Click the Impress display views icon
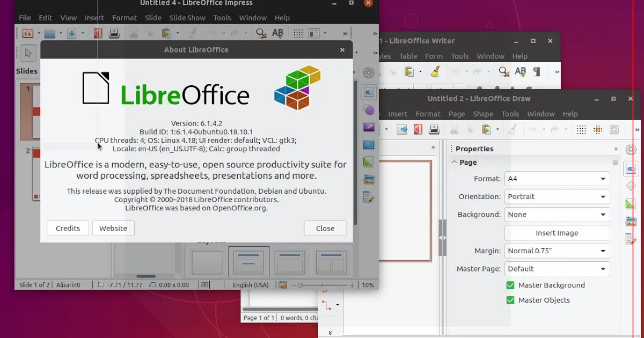Screen dimensions: 644x338 (314, 33)
